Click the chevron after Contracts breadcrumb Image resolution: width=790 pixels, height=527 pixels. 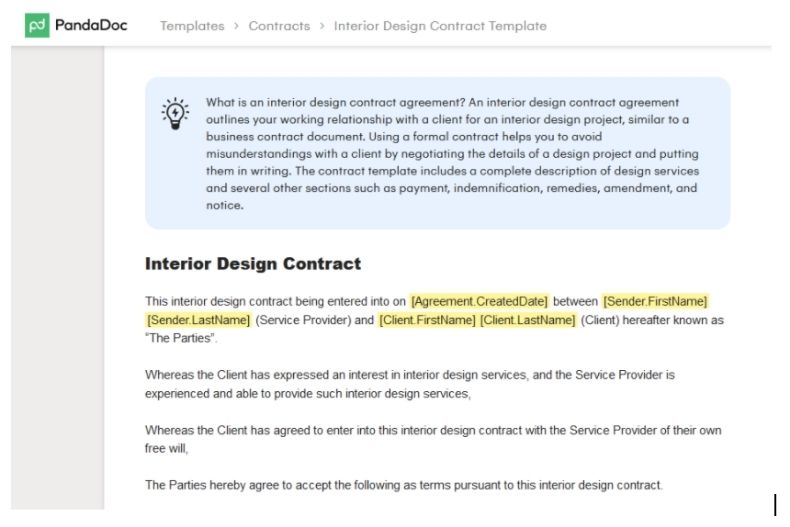click(322, 26)
